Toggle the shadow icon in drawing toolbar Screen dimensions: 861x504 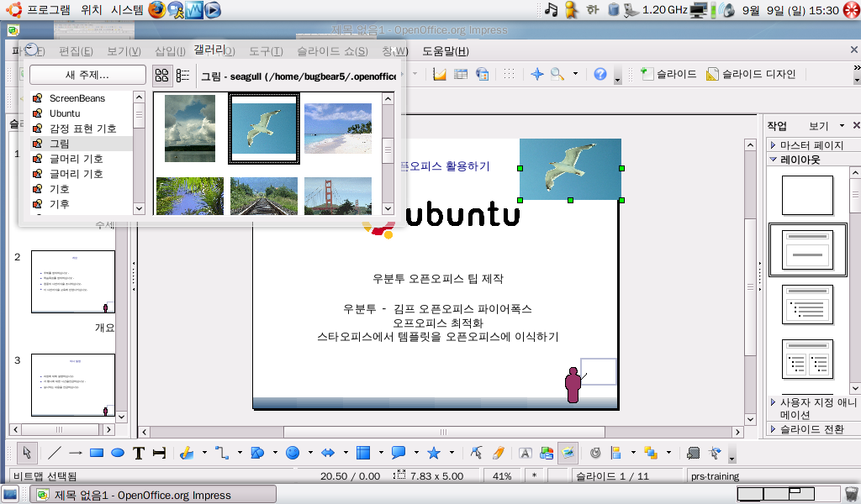click(694, 453)
